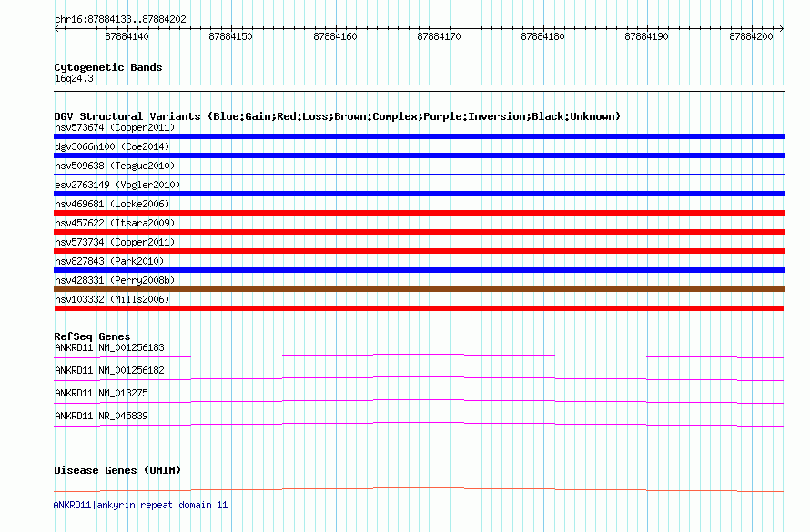The height and width of the screenshot is (532, 810).
Task: Click ruler position 87884150
Action: 230,36
